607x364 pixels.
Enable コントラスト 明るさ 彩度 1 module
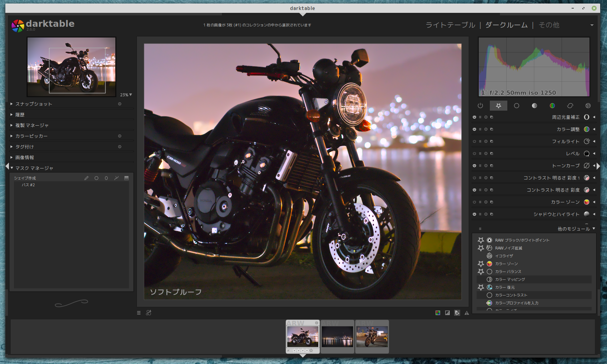[474, 178]
